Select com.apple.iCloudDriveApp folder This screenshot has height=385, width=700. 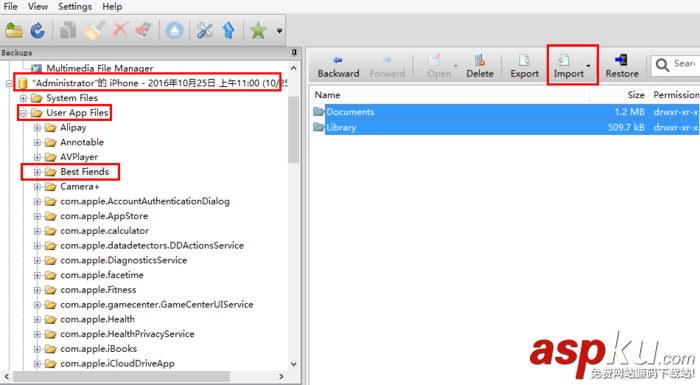click(117, 363)
